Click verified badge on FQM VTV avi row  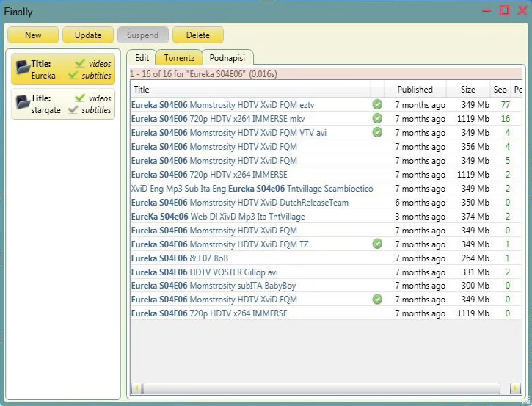(377, 132)
